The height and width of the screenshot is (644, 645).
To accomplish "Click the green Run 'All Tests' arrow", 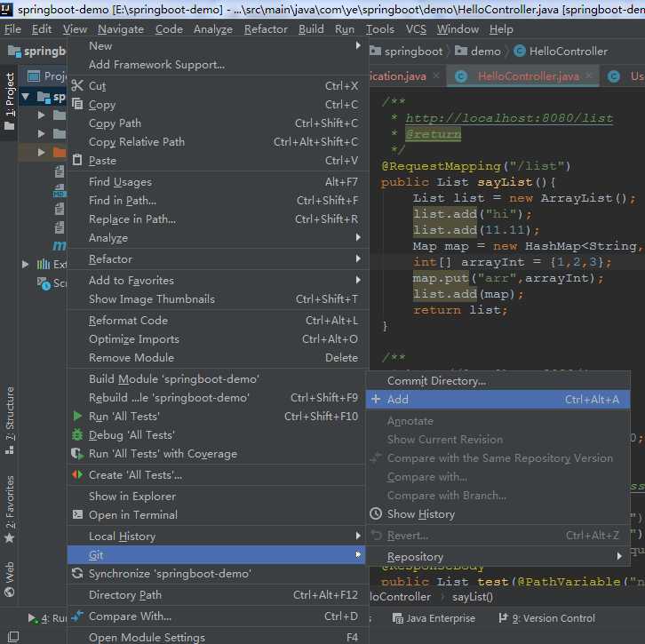I will (77, 416).
